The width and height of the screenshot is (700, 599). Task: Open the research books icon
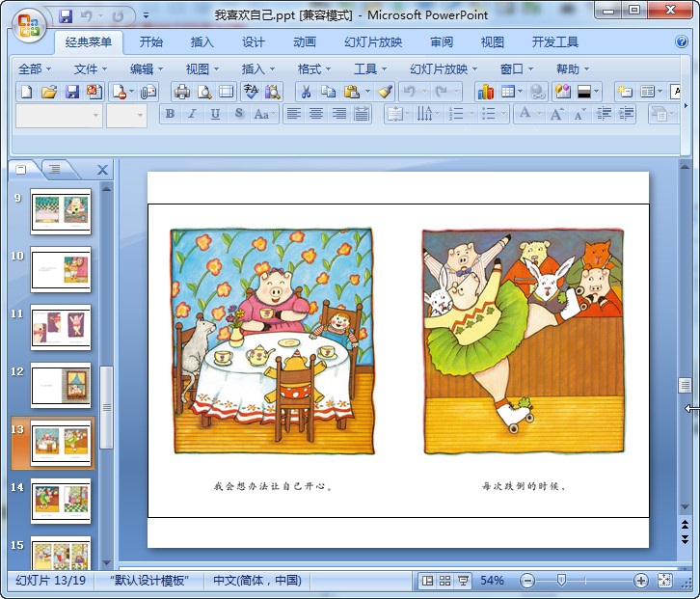point(272,92)
